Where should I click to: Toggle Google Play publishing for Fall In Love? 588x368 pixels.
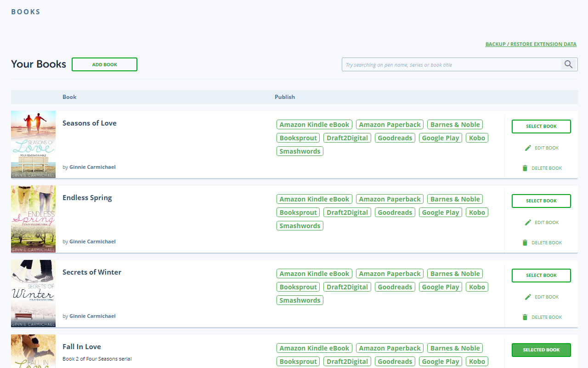click(x=440, y=361)
